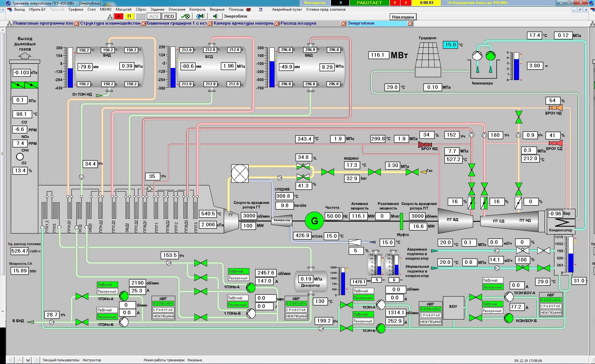Click the speaker sound icon in toolbar
The image size is (595, 364).
coord(216,16)
